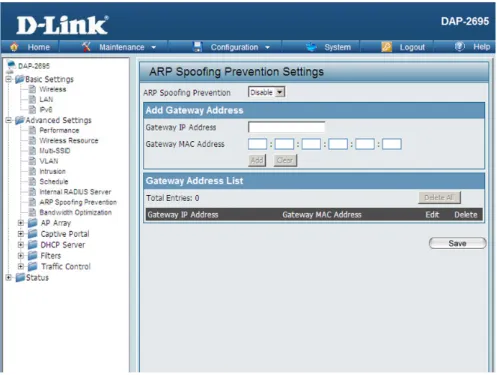
Task: Select Logout in the top menu
Action: point(412,47)
